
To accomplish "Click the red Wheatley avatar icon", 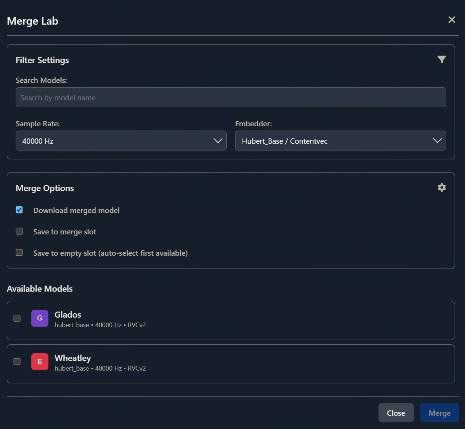I will pyautogui.click(x=40, y=362).
